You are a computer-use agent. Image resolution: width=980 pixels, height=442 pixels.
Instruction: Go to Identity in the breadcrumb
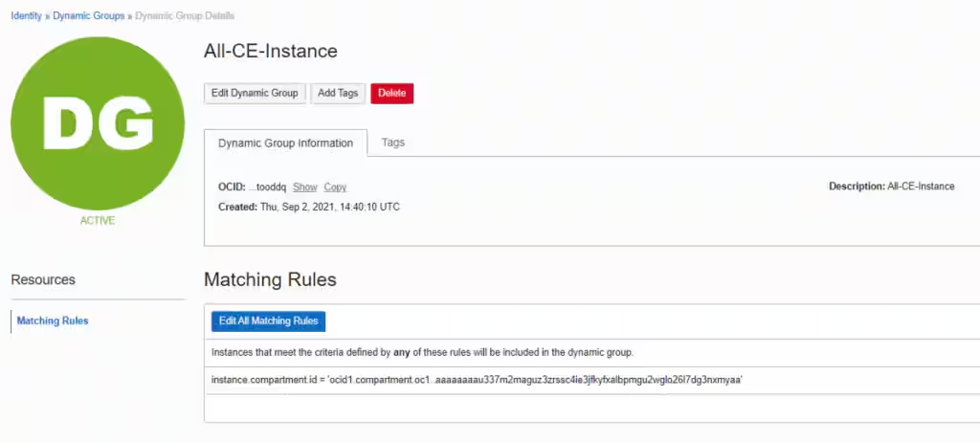pos(26,16)
